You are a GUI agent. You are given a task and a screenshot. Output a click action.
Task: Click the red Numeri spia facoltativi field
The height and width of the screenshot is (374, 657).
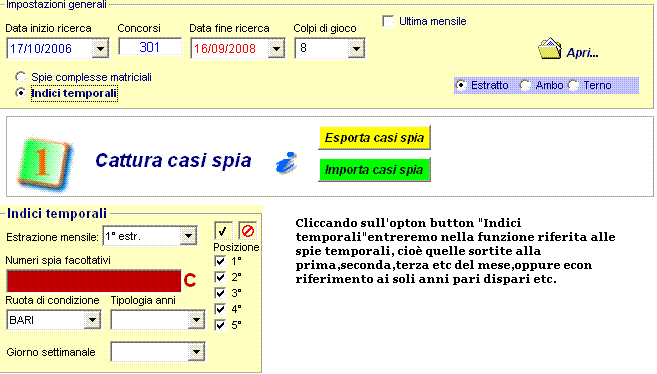click(x=94, y=281)
